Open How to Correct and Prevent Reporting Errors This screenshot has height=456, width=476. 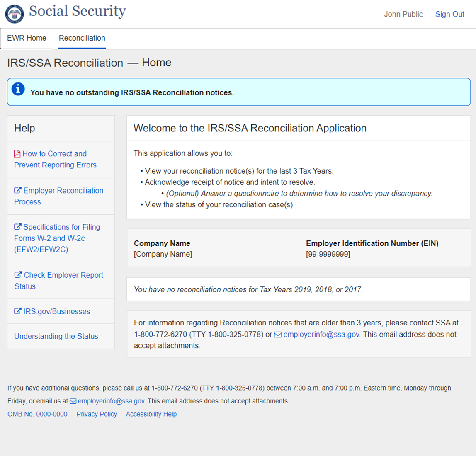point(55,159)
